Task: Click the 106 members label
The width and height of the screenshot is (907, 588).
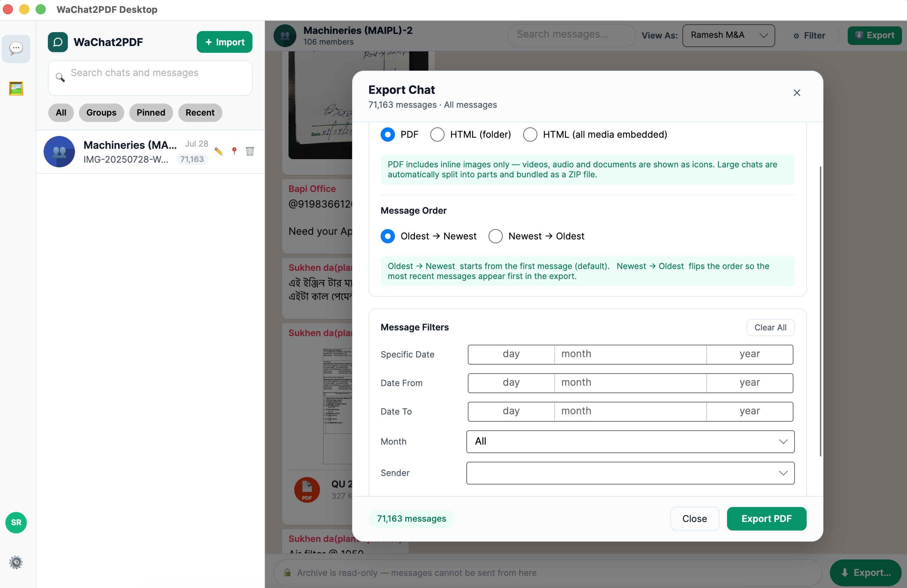Action: pyautogui.click(x=328, y=42)
